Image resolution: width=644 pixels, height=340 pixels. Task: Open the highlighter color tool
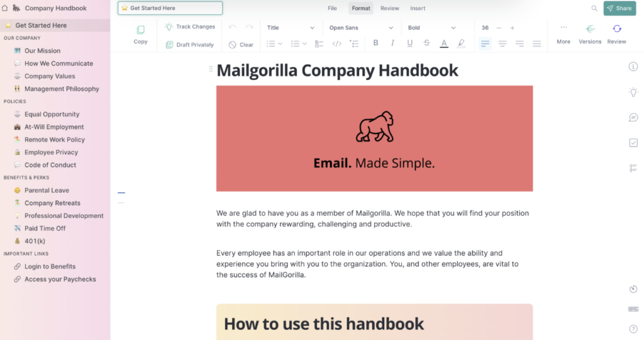461,43
